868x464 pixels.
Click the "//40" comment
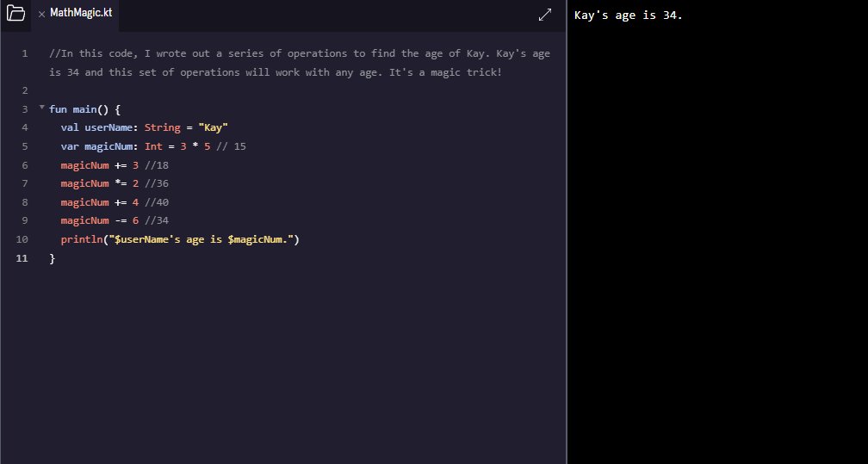click(x=157, y=202)
